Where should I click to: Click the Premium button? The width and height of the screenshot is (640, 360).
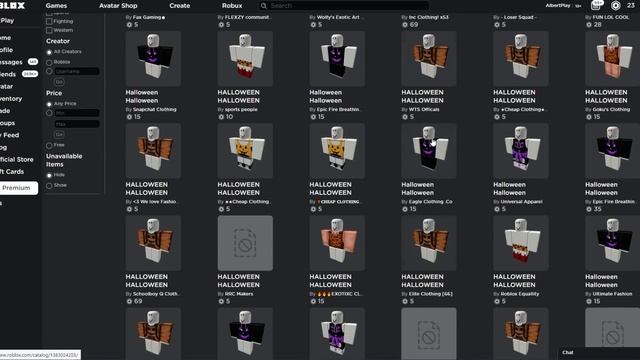coord(17,188)
